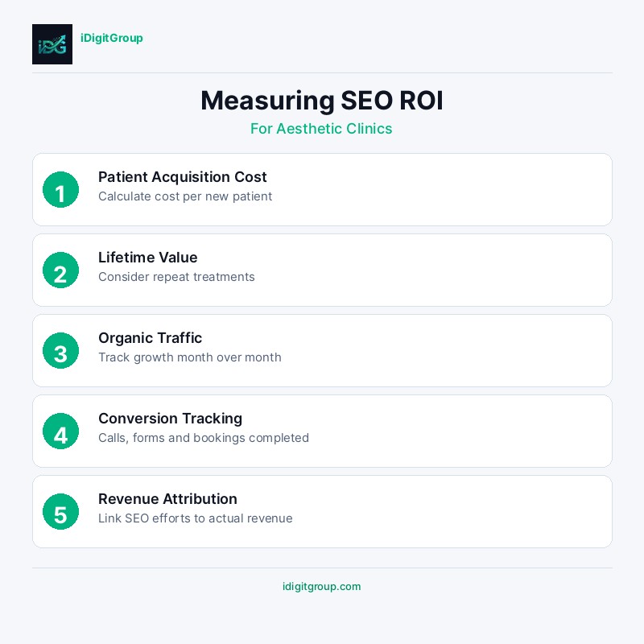Click the text Link SEO efforts to actual revenue
Viewport: 644px width, 644px height.
196,518
